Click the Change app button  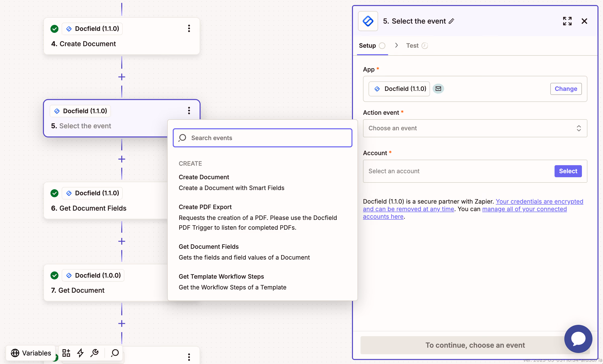(x=566, y=89)
